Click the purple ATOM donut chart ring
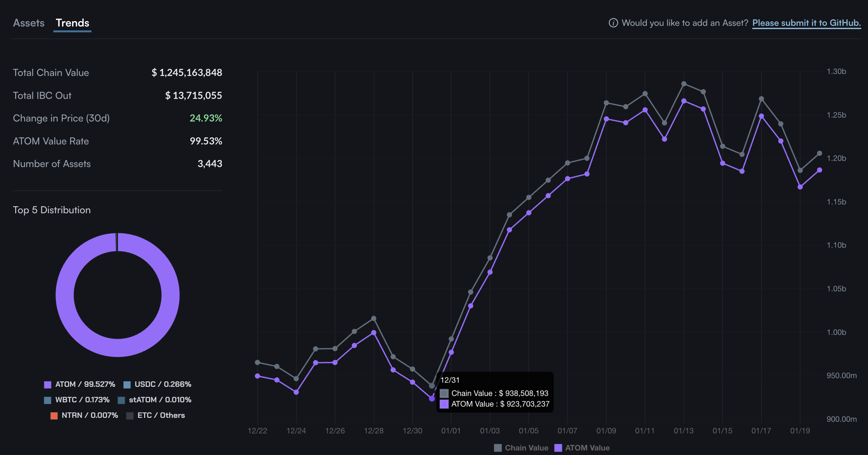Viewport: 868px width, 455px height. [x=65, y=295]
